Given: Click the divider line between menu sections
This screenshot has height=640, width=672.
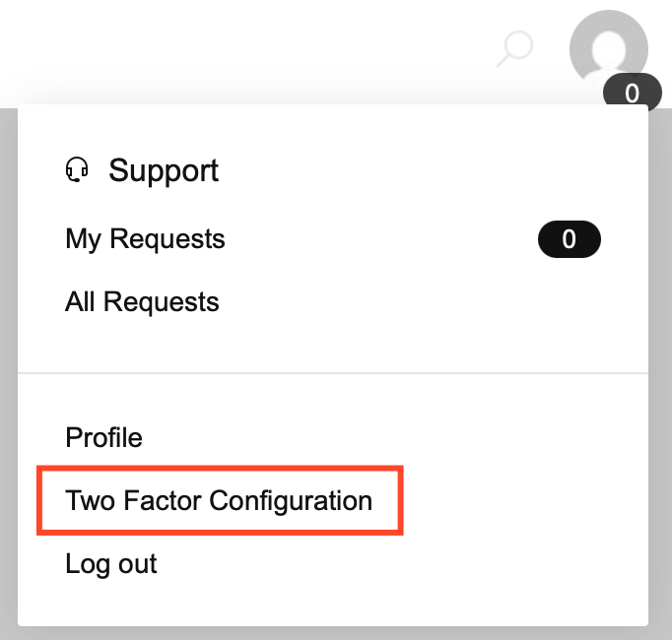Looking at the screenshot, I should point(333,373).
